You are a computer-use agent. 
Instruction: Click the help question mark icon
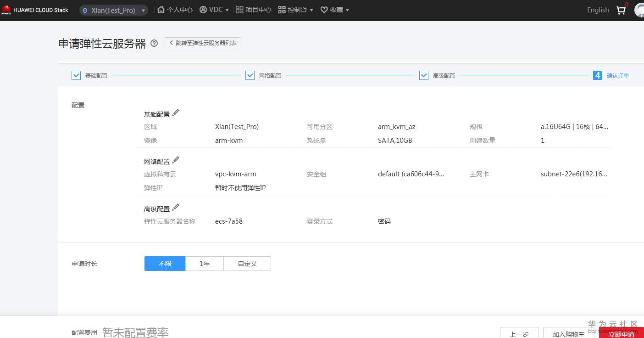[154, 44]
